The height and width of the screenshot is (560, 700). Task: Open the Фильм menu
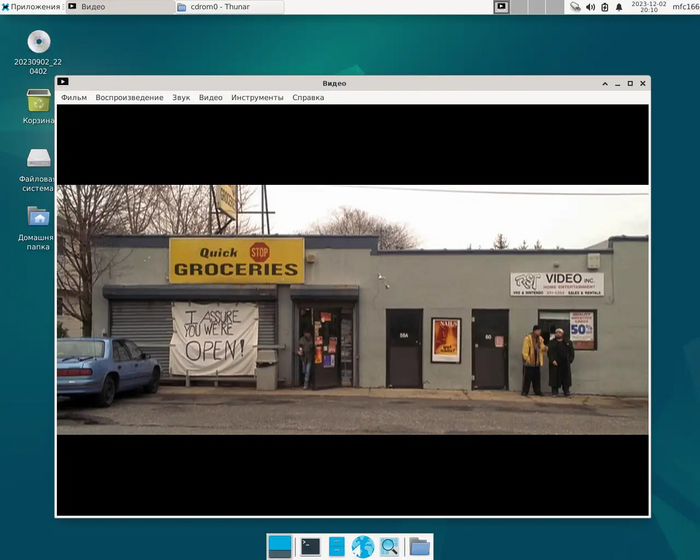pyautogui.click(x=74, y=97)
